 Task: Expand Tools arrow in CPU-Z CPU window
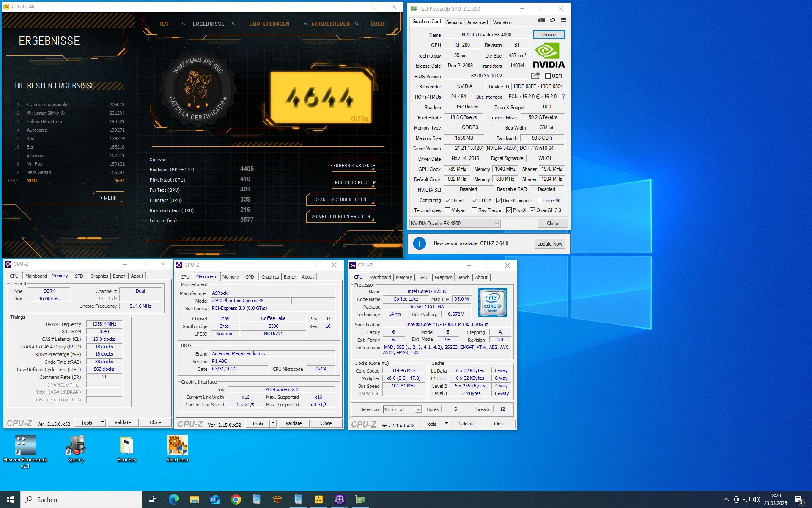pos(446,424)
